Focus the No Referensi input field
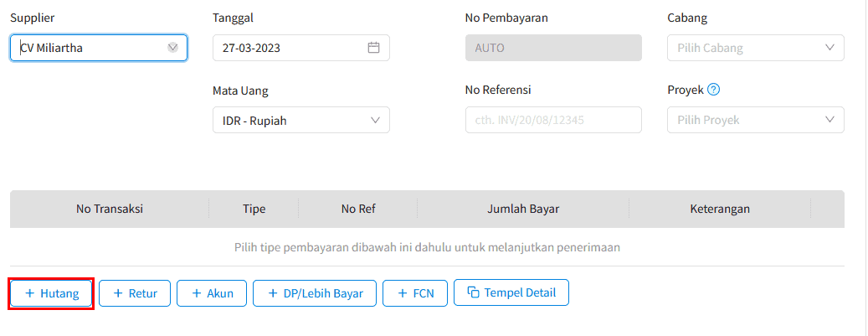868x336 pixels. 553,120
